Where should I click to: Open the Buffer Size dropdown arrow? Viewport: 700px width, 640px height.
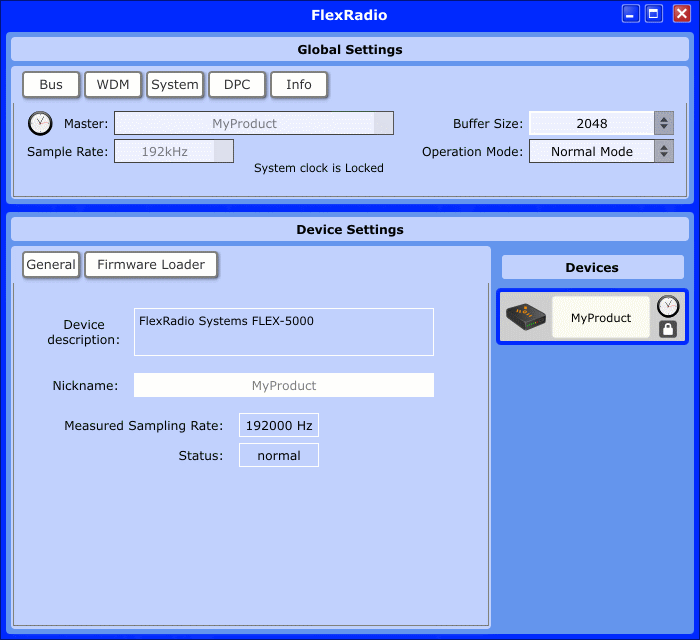pyautogui.click(x=664, y=123)
